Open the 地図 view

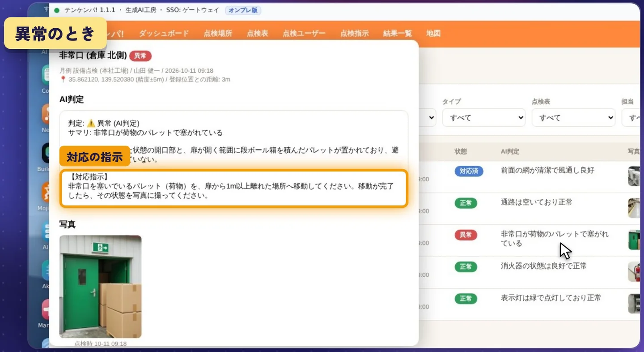tap(433, 33)
